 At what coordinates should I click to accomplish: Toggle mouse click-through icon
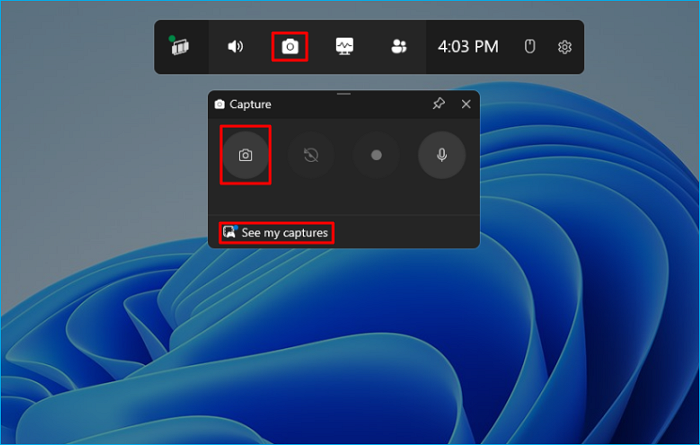click(531, 47)
